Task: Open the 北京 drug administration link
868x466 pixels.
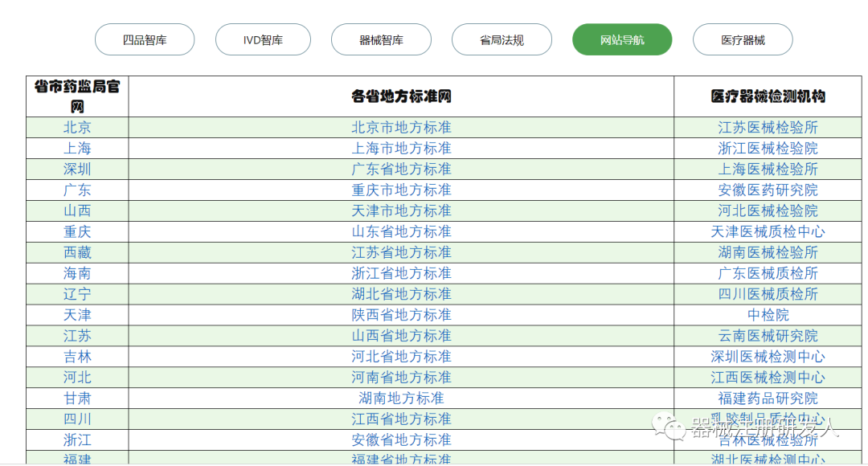Action: (78, 127)
